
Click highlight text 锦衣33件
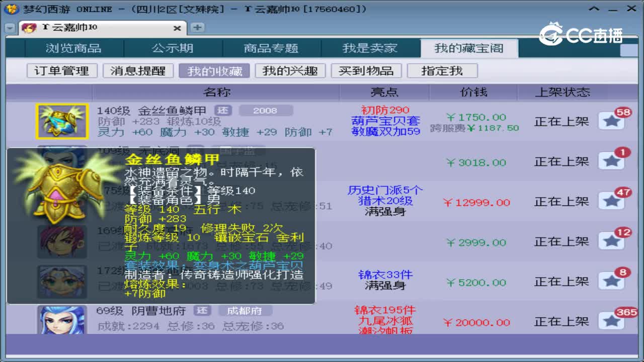point(385,275)
